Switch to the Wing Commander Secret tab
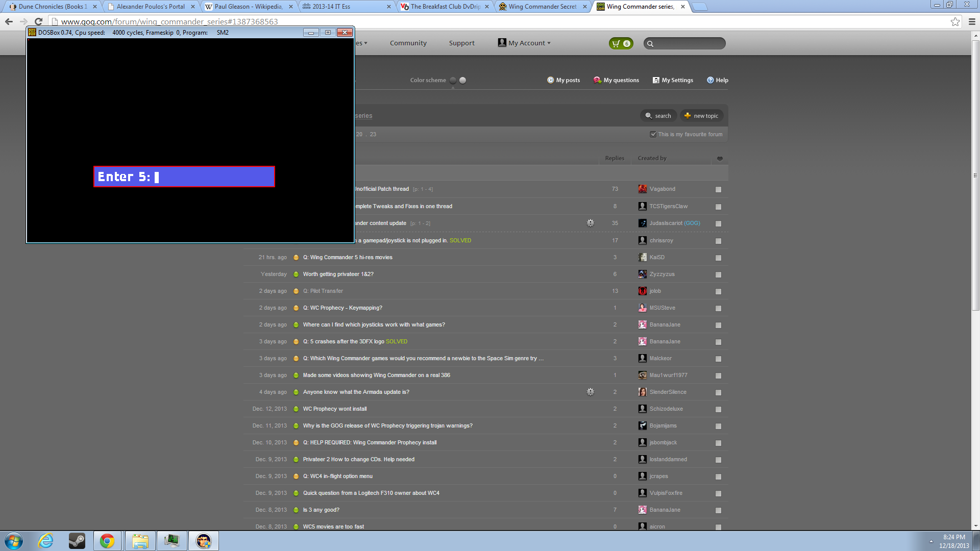 [543, 7]
